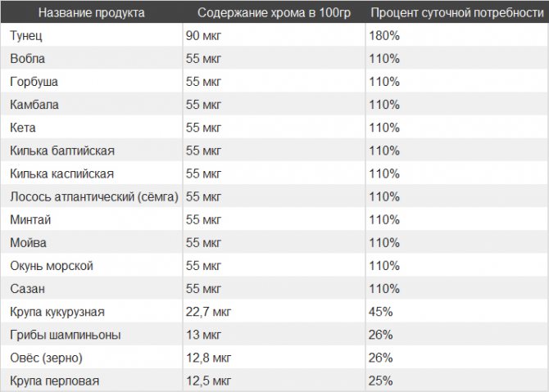Click the "Килька балтийская" cell
Viewport: 549px width, 392px height.
point(62,151)
